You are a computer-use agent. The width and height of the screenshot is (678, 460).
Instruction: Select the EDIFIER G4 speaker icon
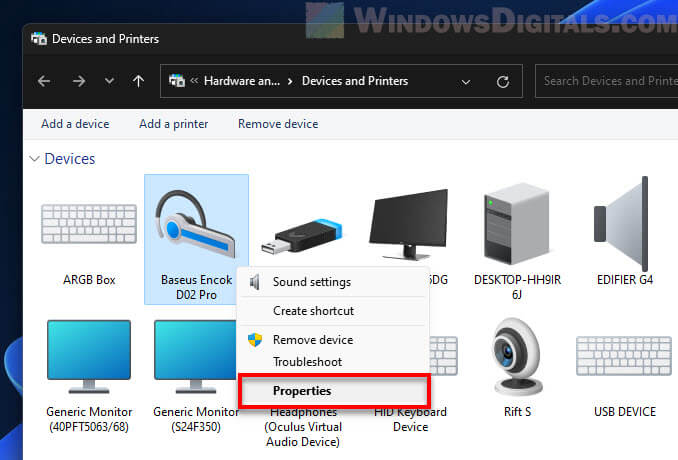tap(622, 223)
